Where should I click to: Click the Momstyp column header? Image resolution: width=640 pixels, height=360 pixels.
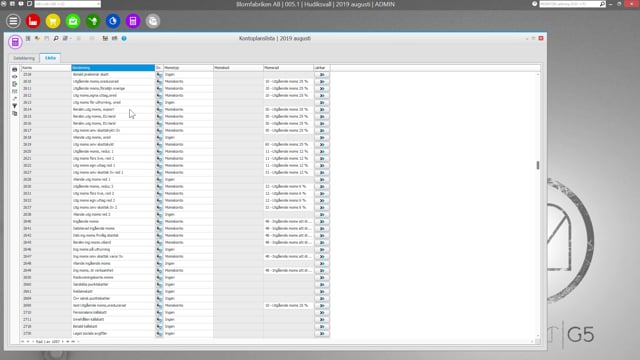click(x=188, y=68)
